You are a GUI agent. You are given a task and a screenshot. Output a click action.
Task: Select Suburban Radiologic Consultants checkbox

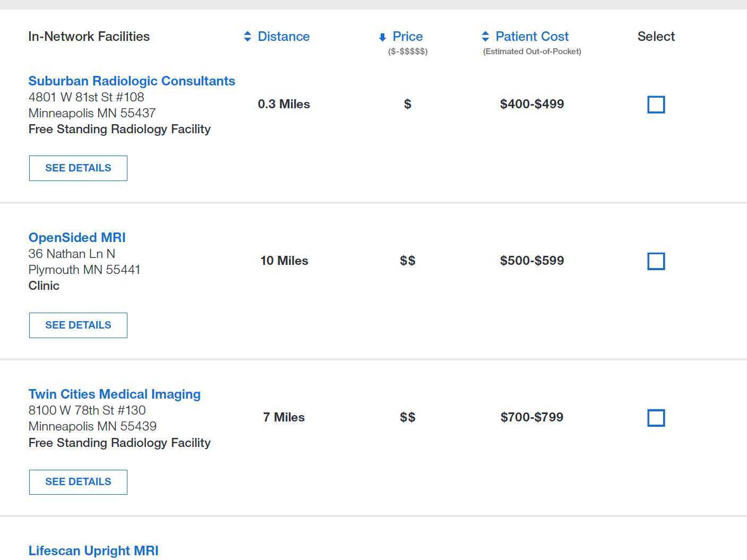(656, 105)
